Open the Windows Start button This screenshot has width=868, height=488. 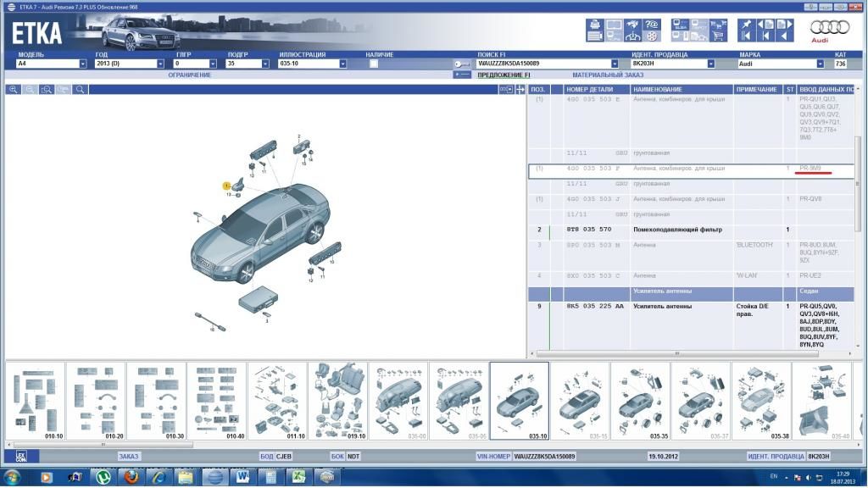tap(12, 477)
